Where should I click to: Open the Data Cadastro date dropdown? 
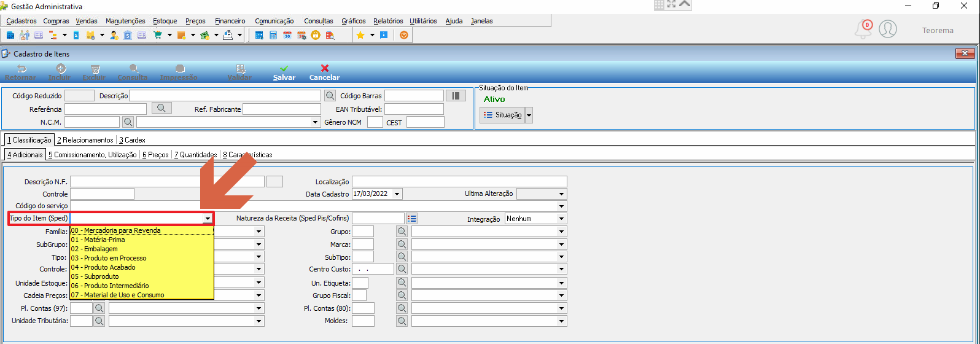(x=397, y=194)
